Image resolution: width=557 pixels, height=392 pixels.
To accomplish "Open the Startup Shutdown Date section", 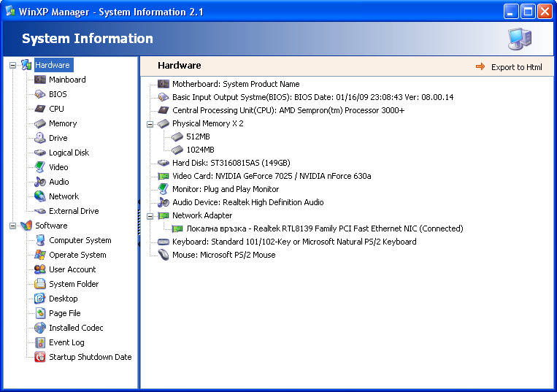I will pyautogui.click(x=91, y=357).
